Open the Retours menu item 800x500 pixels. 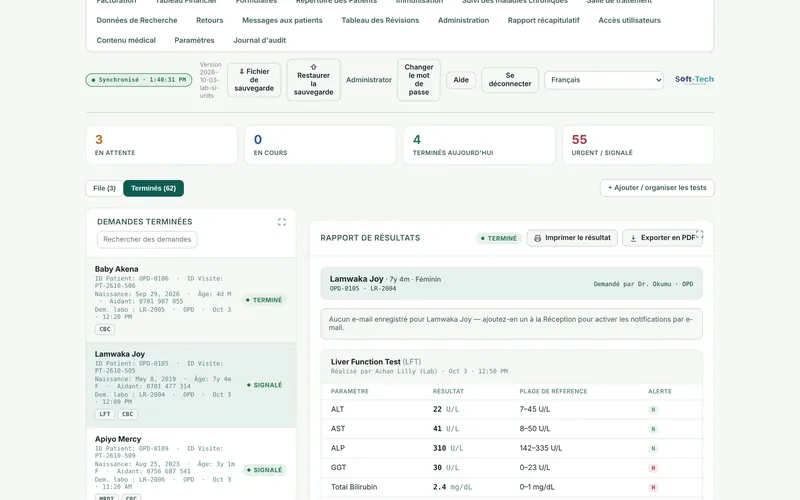click(210, 20)
